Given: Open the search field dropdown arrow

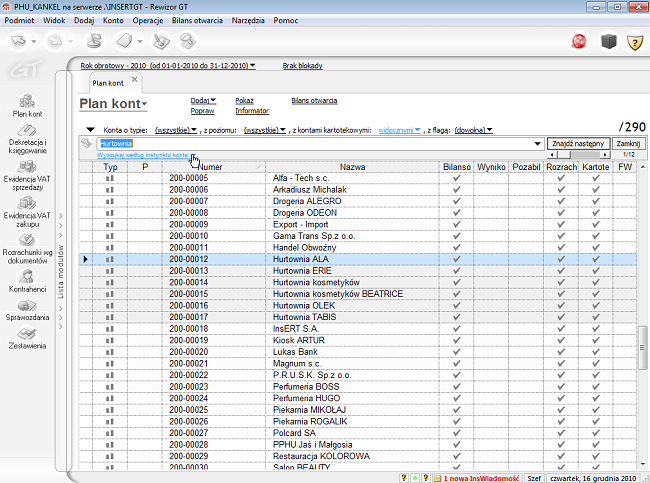Looking at the screenshot, I should click(539, 144).
